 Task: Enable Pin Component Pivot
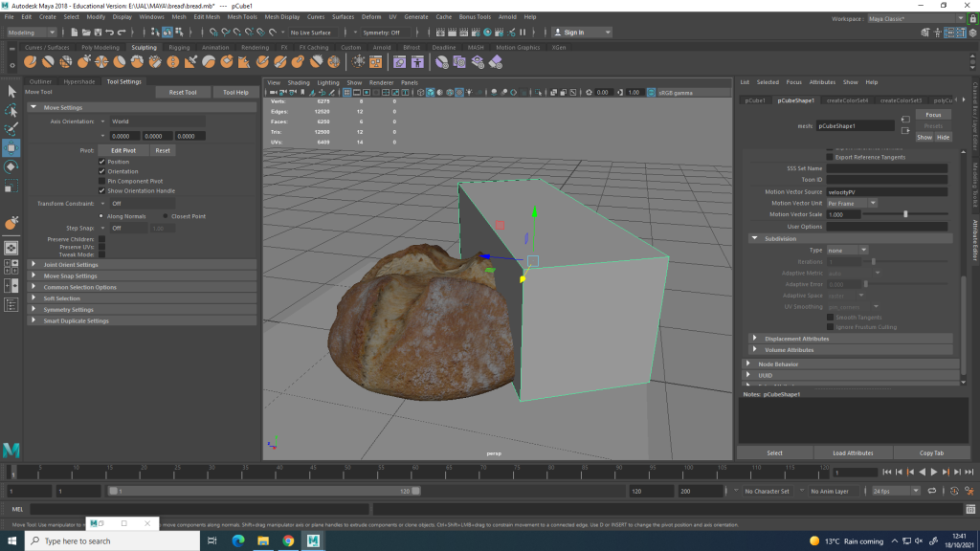click(102, 181)
